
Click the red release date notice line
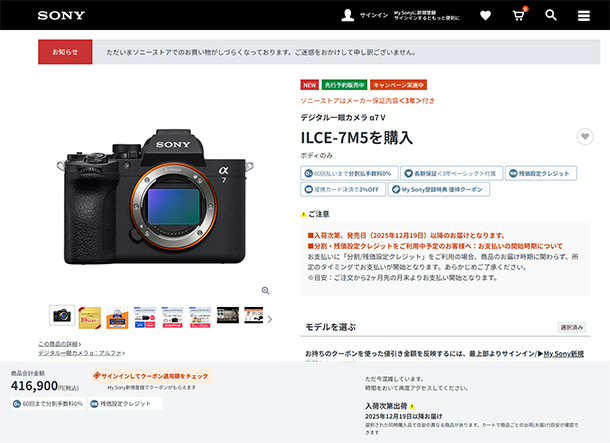407,235
